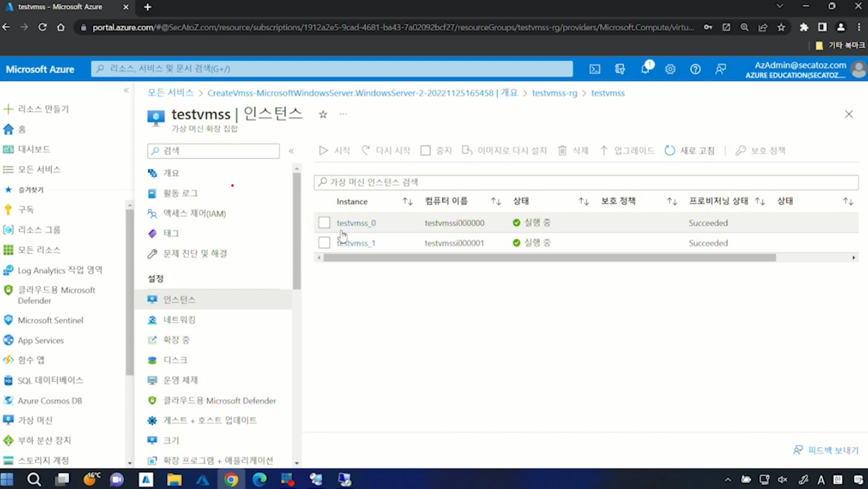
Task: Sort by Instance column arrows
Action: (408, 202)
